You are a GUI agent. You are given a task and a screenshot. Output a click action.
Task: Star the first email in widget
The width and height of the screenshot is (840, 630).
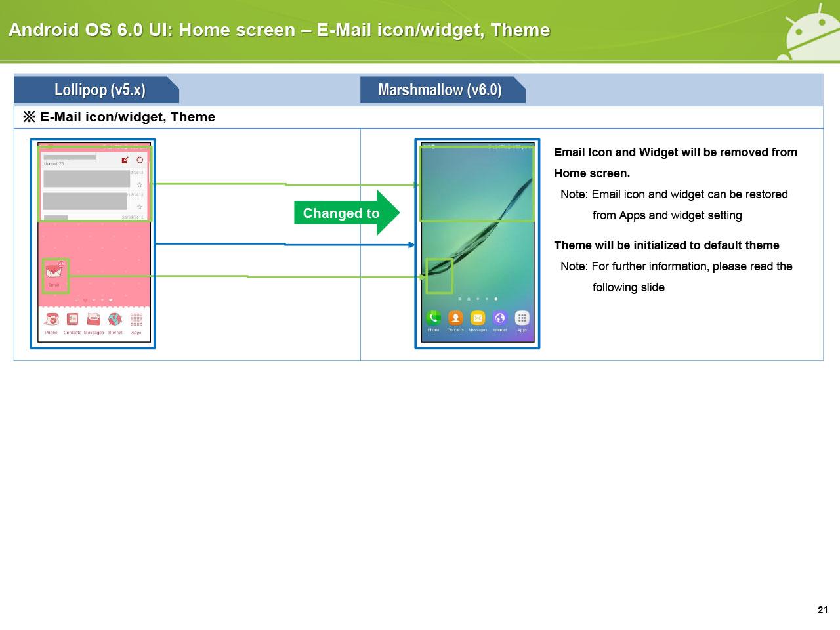139,184
